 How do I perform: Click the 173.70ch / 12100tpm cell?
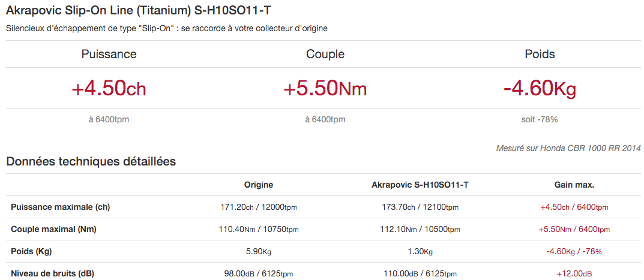click(420, 207)
